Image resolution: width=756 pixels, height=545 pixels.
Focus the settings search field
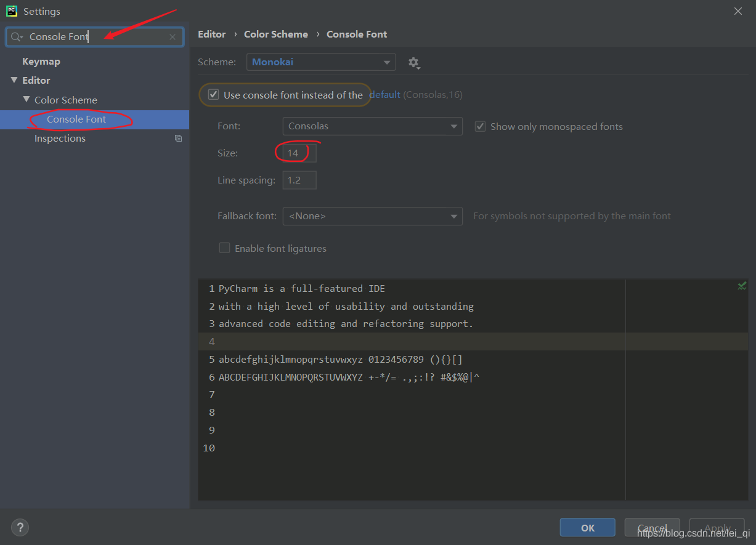pyautogui.click(x=95, y=37)
